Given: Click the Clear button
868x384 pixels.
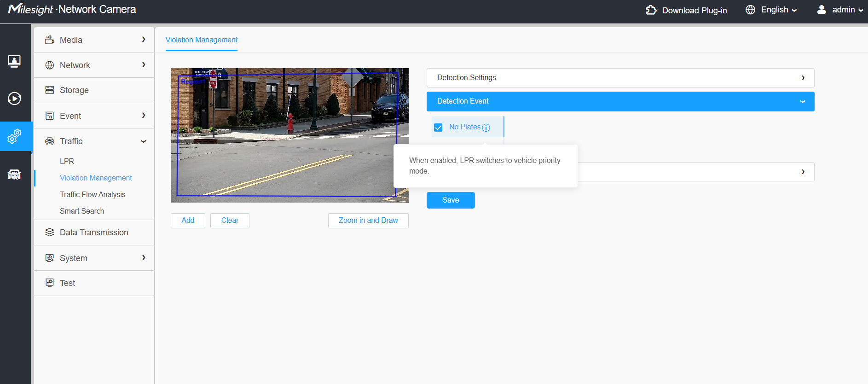Looking at the screenshot, I should [230, 221].
